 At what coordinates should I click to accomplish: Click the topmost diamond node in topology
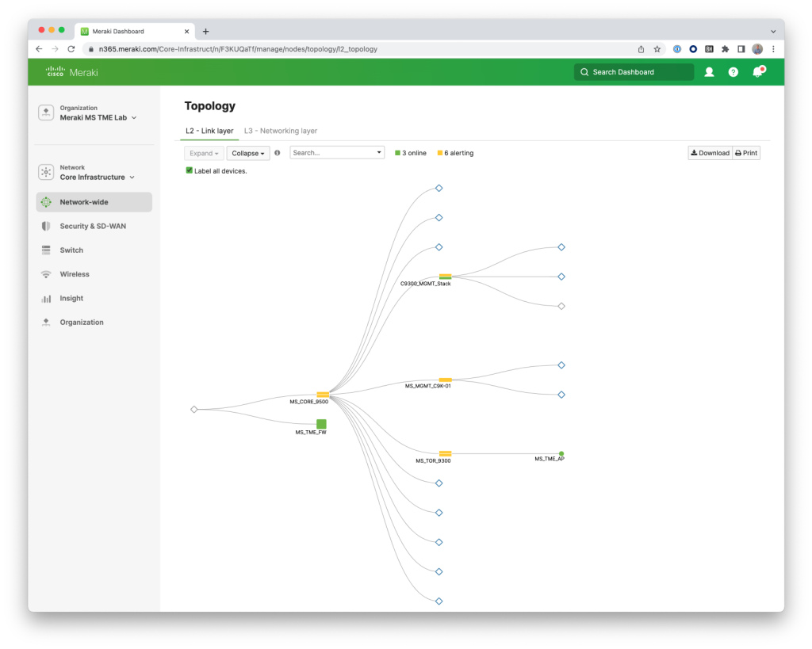point(439,188)
